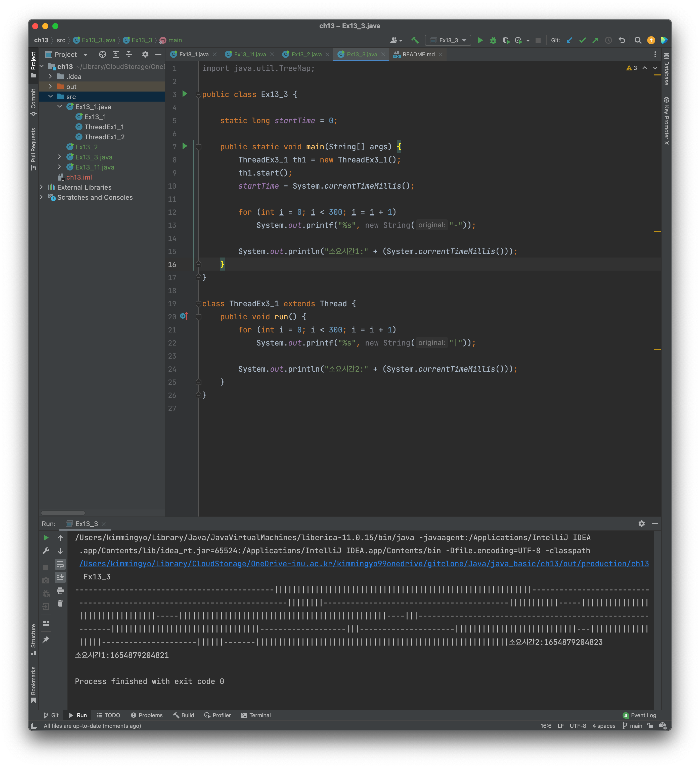Image resolution: width=700 pixels, height=768 pixels.
Task: Toggle the Project tool window sidebar button
Action: 33,64
